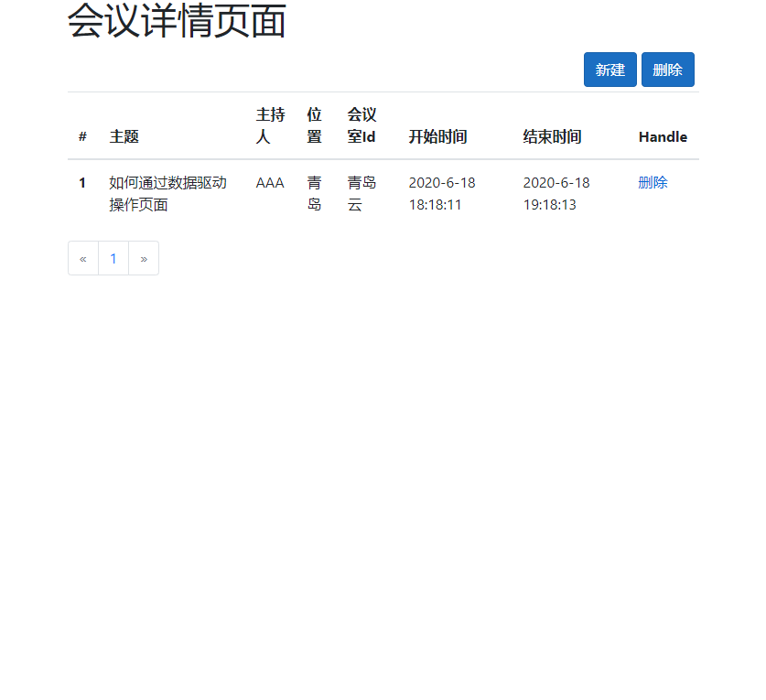Image resolution: width=766 pixels, height=700 pixels.
Task: Click the start time 2020-6-18 18:18:11
Action: (442, 193)
